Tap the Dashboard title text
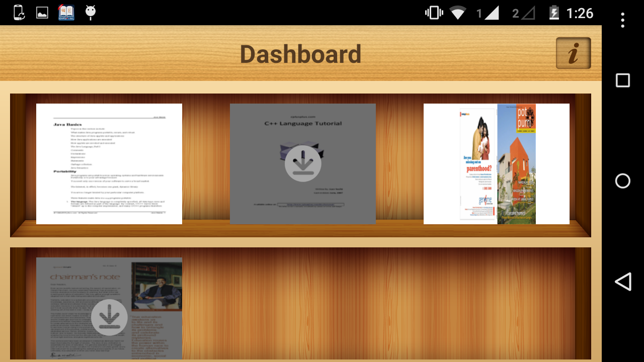 coord(300,54)
